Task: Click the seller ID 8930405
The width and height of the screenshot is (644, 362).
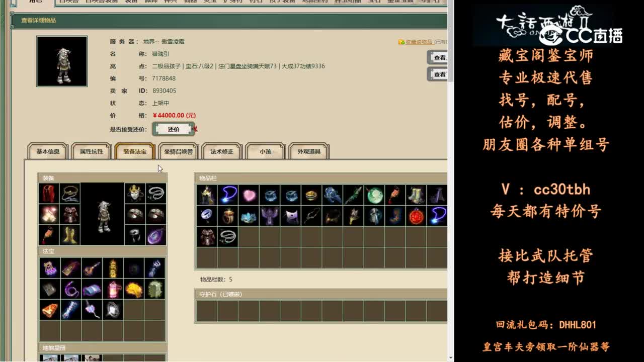Action: pos(164,91)
